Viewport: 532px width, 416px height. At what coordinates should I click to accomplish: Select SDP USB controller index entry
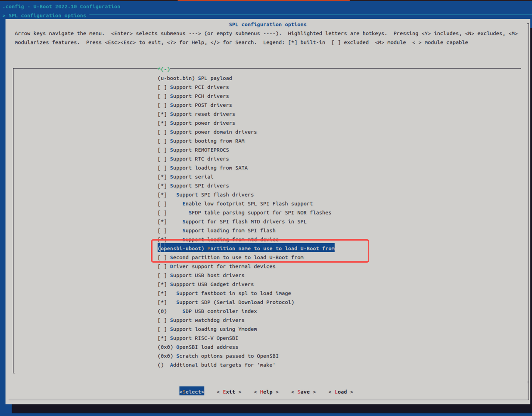click(x=208, y=311)
